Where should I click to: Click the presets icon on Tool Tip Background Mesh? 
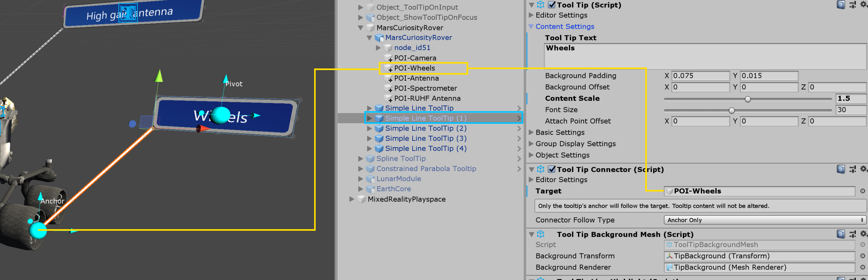pos(853,234)
